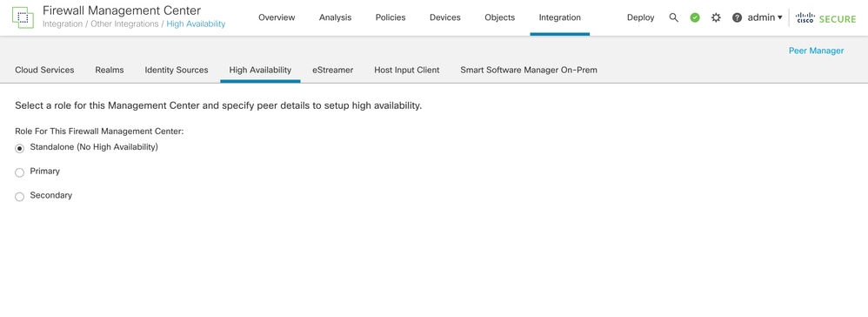Open the Policies menu
The height and width of the screenshot is (317, 868).
[391, 17]
